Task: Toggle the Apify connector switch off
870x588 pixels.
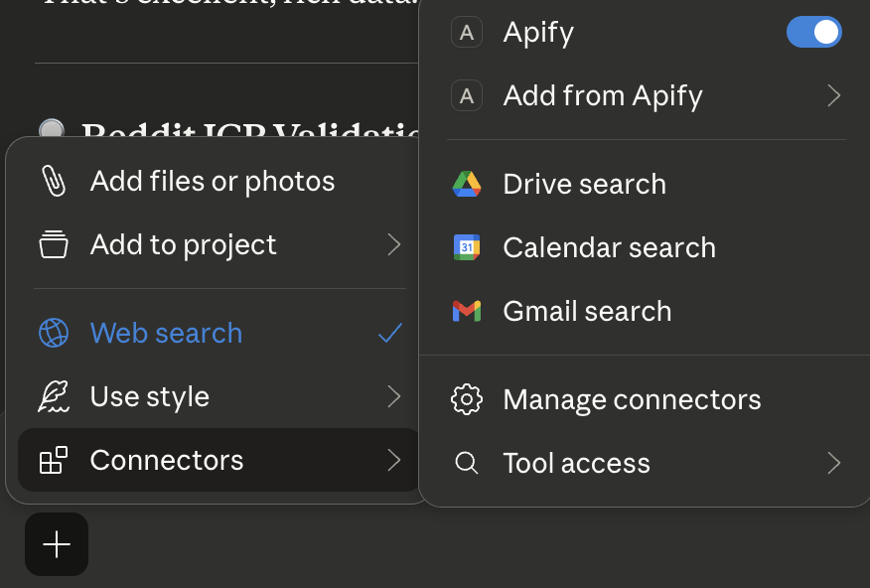Action: coord(814,32)
